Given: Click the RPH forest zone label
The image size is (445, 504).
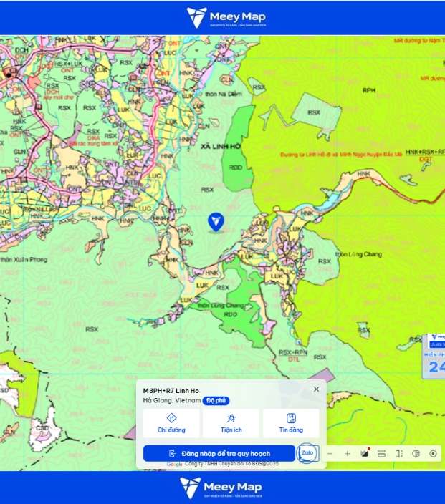Looking at the screenshot, I should pyautogui.click(x=369, y=90).
